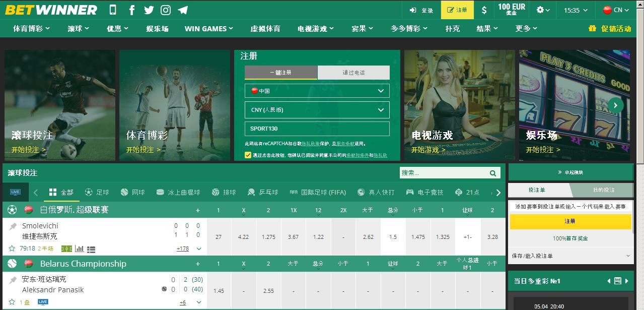Open the Telegram paper-plane icon

coord(183,10)
